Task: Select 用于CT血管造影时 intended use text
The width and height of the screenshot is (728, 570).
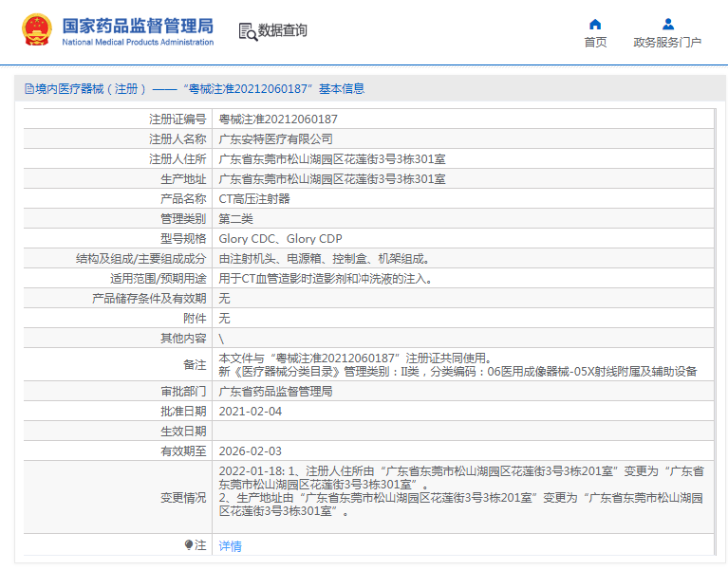Action: point(327,279)
